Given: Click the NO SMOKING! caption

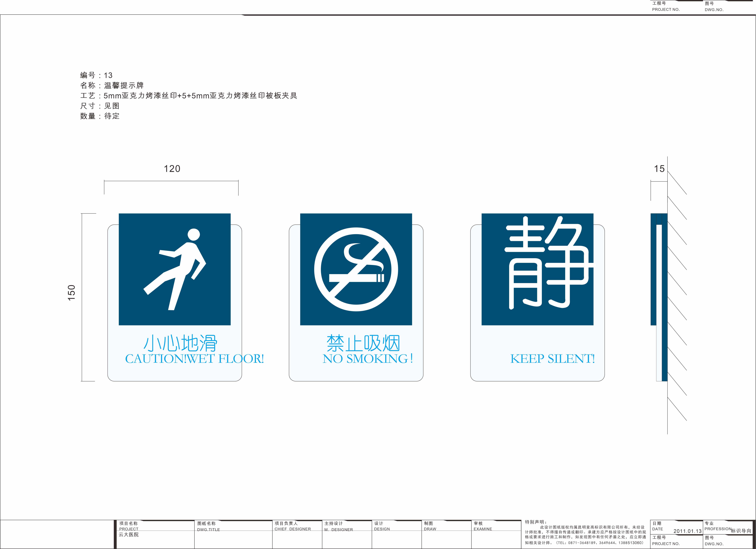Looking at the screenshot, I should click(x=368, y=359).
